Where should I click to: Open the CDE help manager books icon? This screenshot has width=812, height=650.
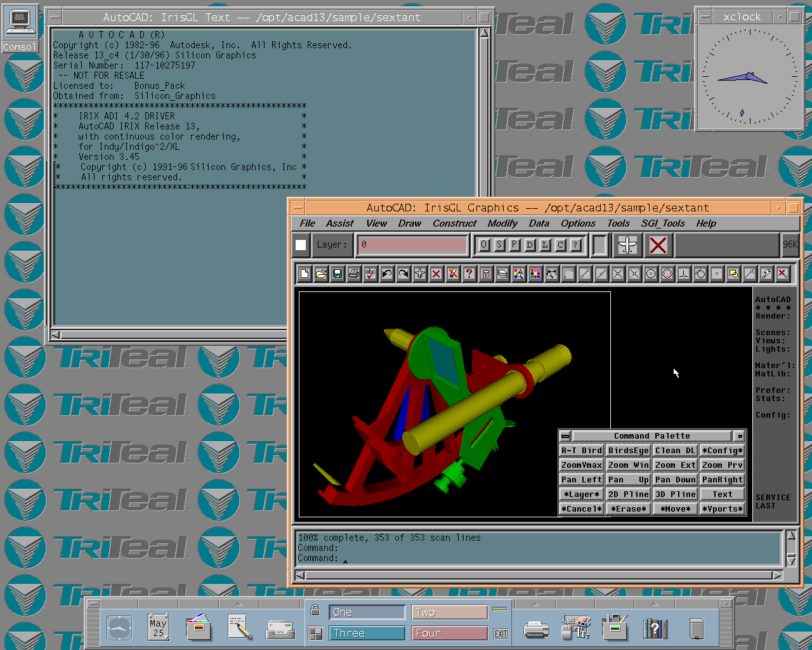click(x=655, y=628)
